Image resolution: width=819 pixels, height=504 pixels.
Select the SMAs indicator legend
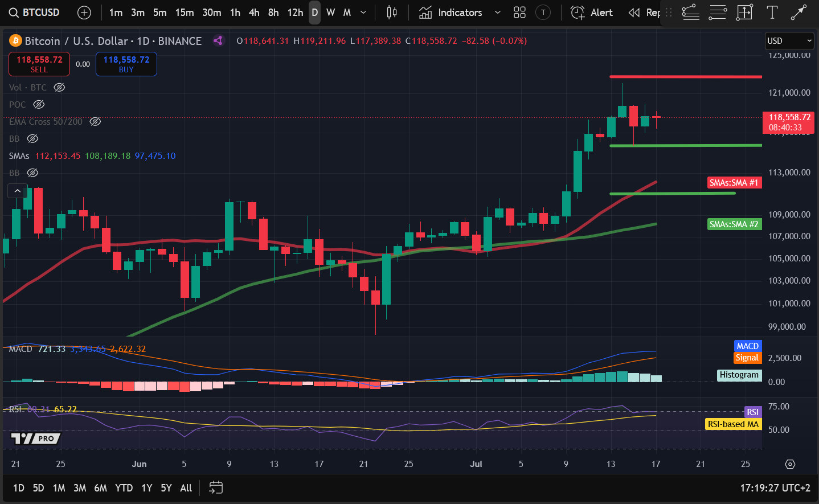(19, 155)
